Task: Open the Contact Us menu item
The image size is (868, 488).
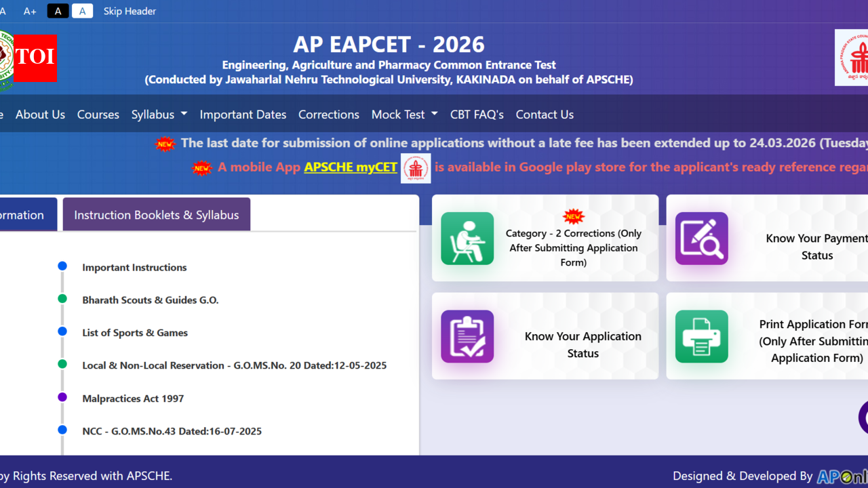Action: (x=545, y=115)
